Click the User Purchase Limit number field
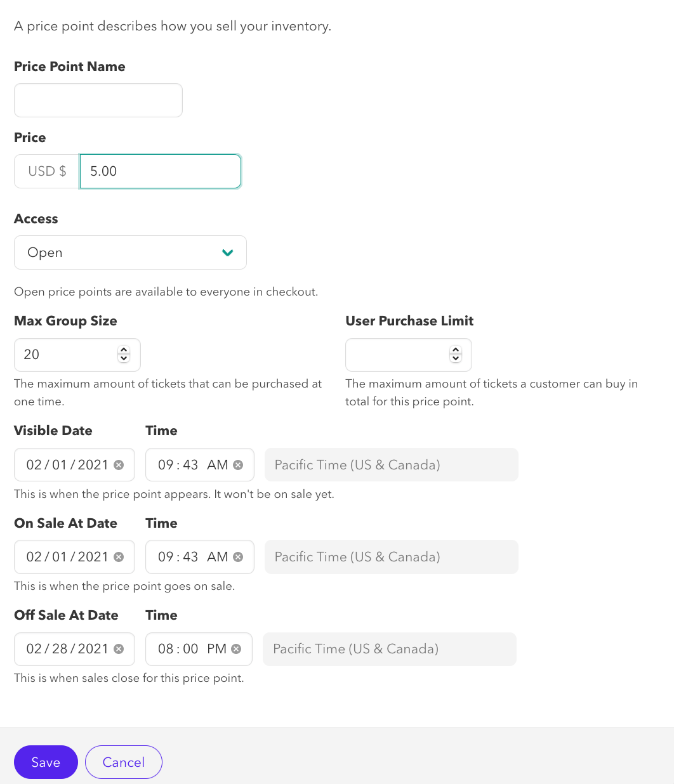This screenshot has height=784, width=674. 409,355
